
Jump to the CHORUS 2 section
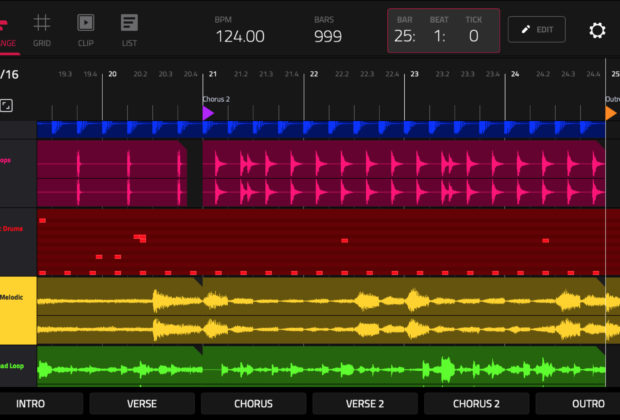tap(476, 404)
